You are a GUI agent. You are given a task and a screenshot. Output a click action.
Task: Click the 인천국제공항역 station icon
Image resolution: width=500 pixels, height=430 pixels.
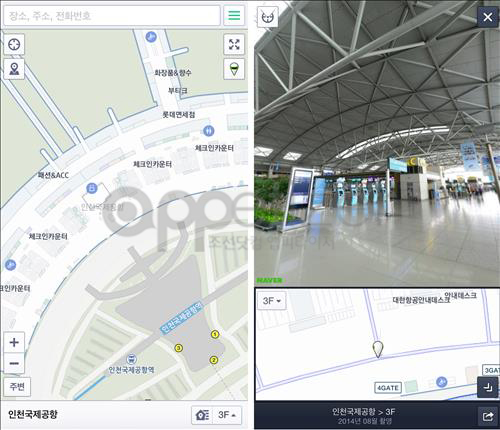pos(132,359)
